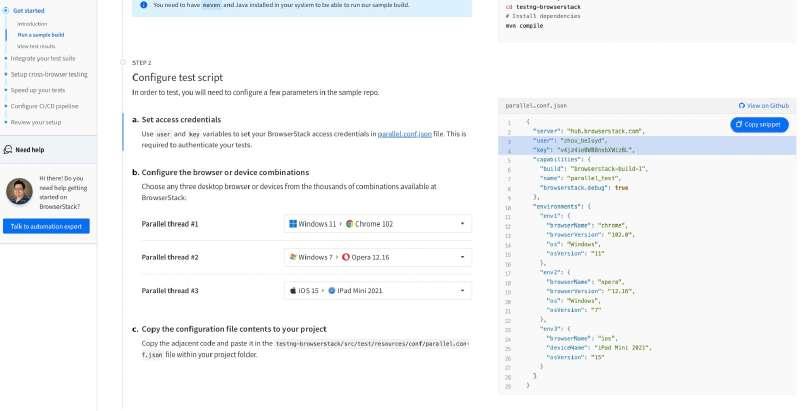Viewport: 802px width, 411px height.
Task: Click the Opera logo in thread #2
Action: coord(346,257)
